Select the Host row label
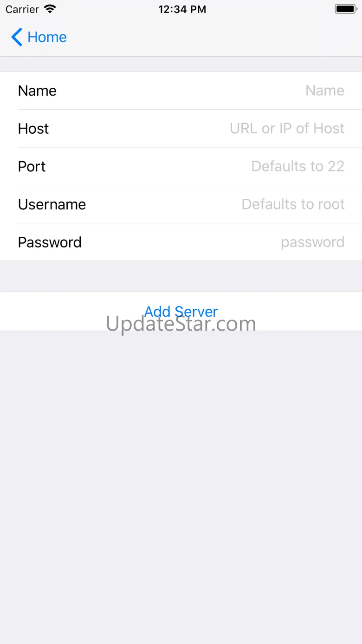The image size is (362, 644). point(33,129)
